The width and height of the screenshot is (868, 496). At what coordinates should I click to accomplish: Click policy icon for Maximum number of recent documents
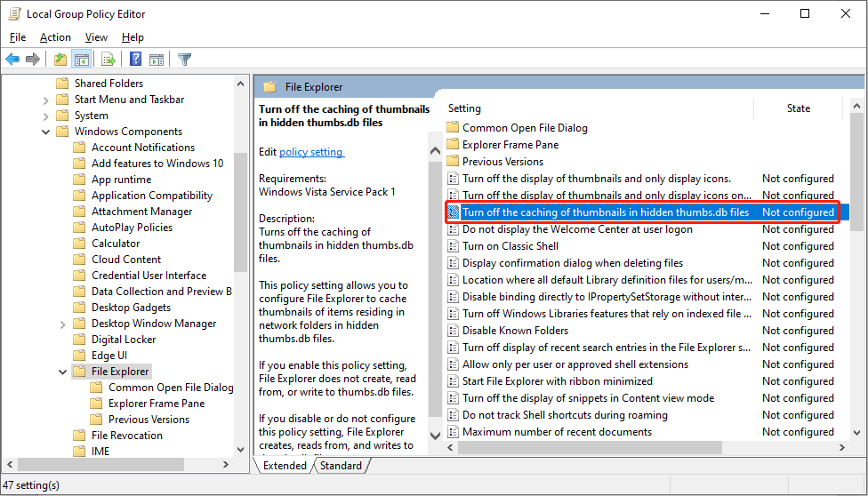[x=453, y=432]
